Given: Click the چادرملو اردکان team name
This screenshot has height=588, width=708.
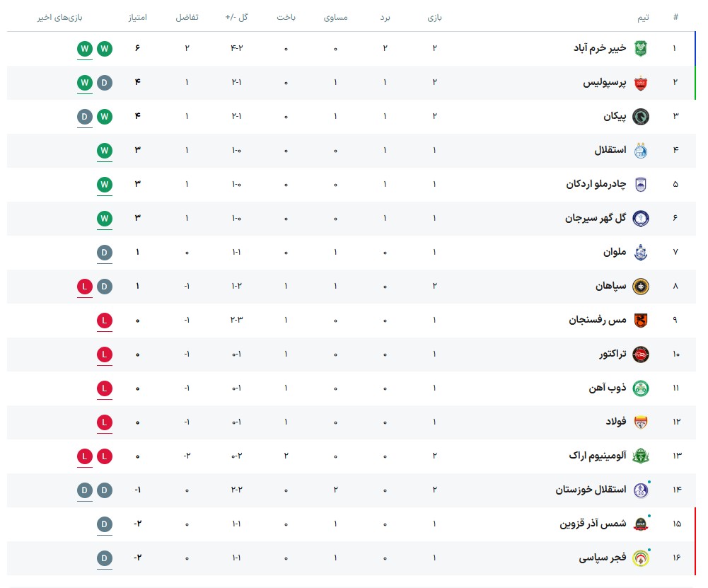Looking at the screenshot, I should pyautogui.click(x=596, y=184).
